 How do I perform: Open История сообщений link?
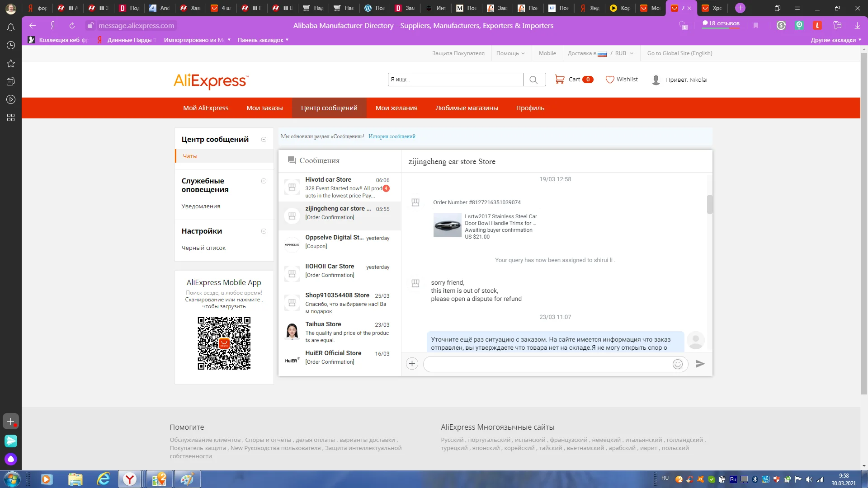pyautogui.click(x=392, y=136)
